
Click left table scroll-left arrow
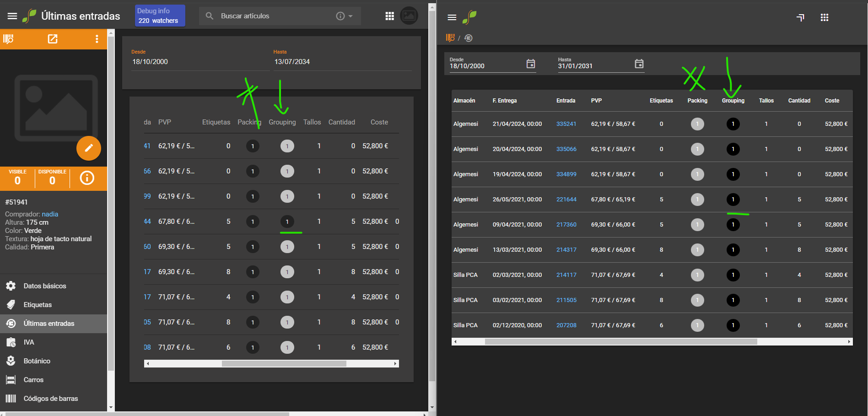coord(147,364)
